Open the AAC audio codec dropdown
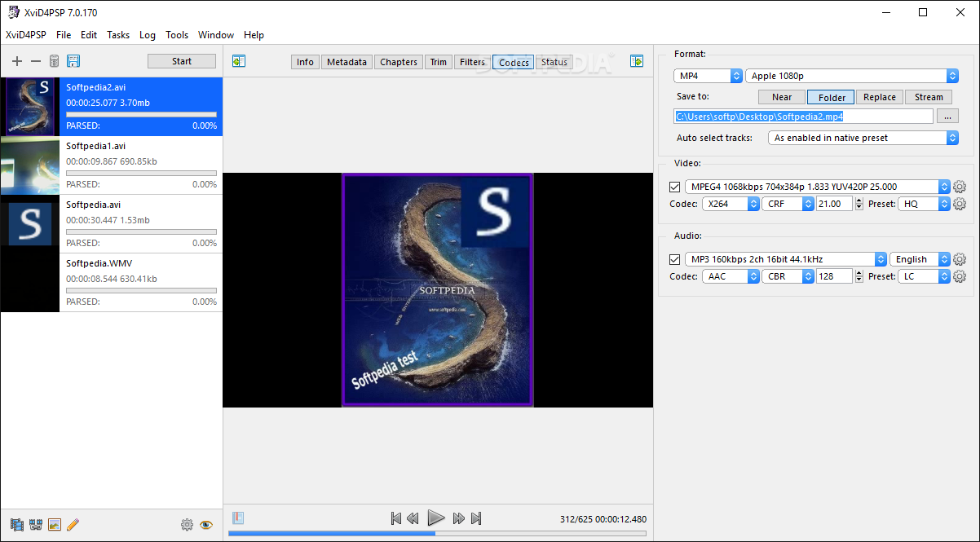980x542 pixels. pos(731,276)
